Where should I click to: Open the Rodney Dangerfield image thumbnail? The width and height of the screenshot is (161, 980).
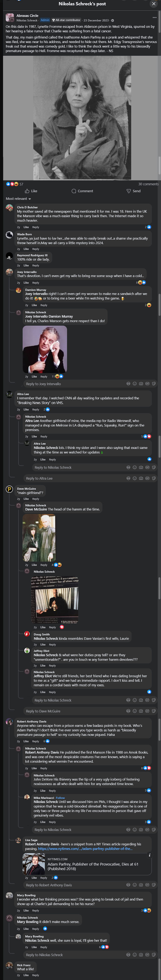[x=47, y=349]
